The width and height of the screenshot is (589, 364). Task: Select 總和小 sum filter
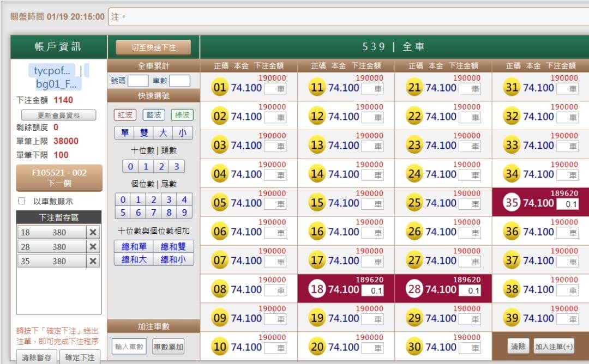[x=173, y=259]
